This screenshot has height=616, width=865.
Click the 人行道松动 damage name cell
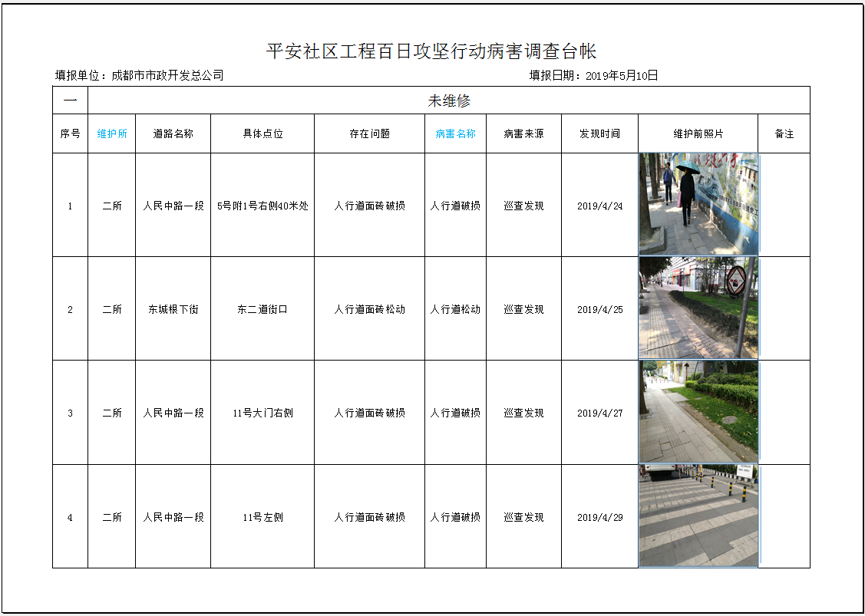click(455, 309)
